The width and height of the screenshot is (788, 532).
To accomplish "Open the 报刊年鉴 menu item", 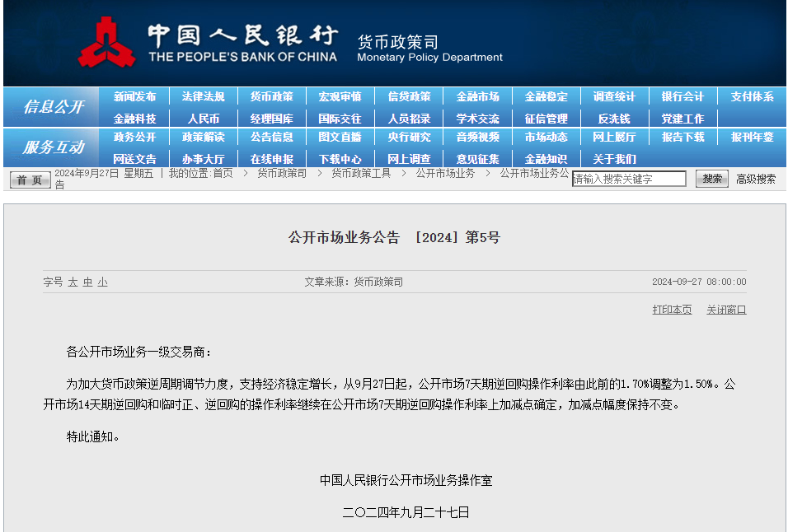I will click(752, 137).
